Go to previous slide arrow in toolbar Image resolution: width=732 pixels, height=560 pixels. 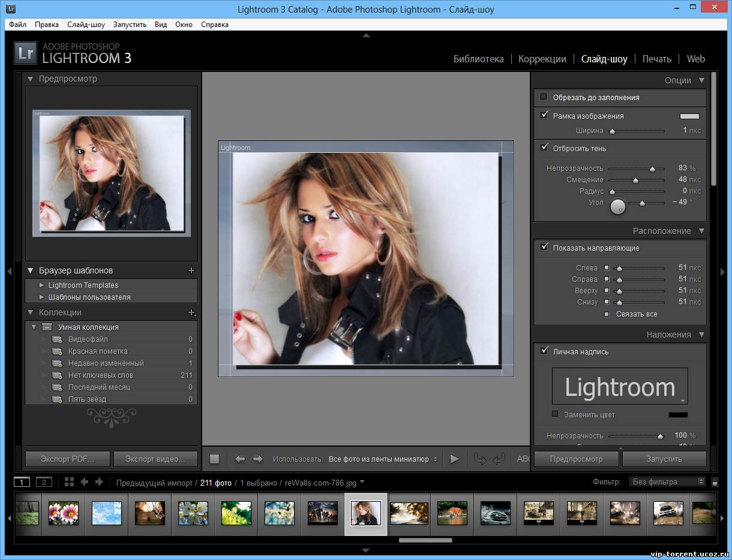pyautogui.click(x=240, y=459)
